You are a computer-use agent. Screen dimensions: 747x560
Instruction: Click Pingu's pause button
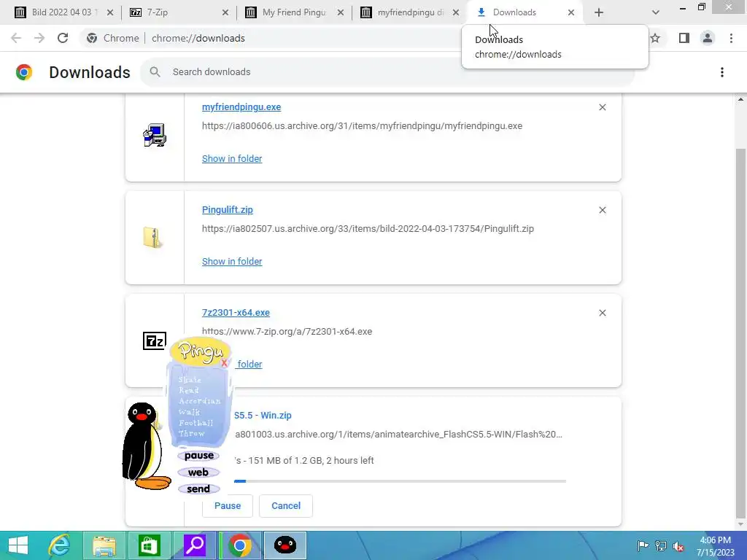198,456
